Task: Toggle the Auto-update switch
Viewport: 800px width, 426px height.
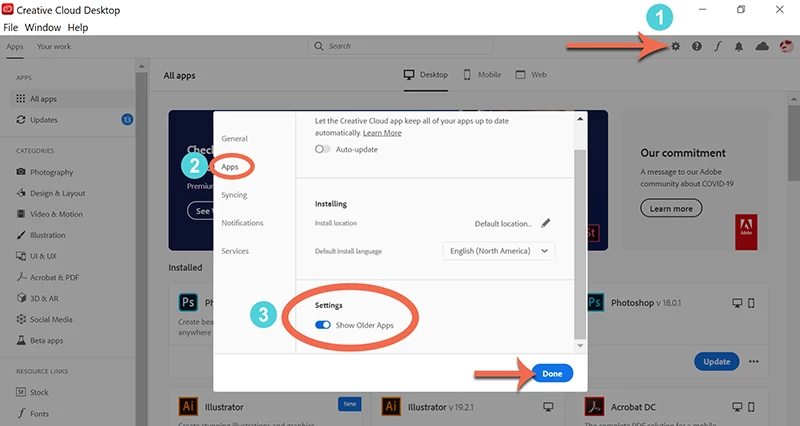Action: (322, 149)
